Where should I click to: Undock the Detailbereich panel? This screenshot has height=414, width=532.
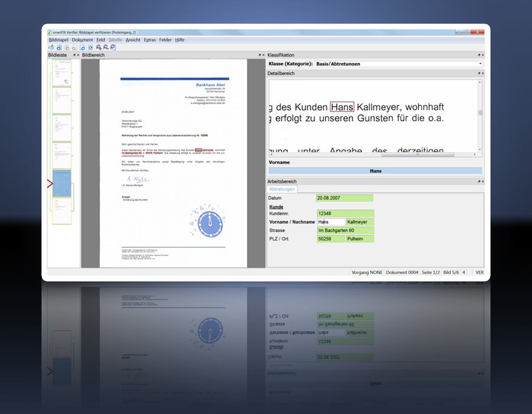click(x=479, y=73)
